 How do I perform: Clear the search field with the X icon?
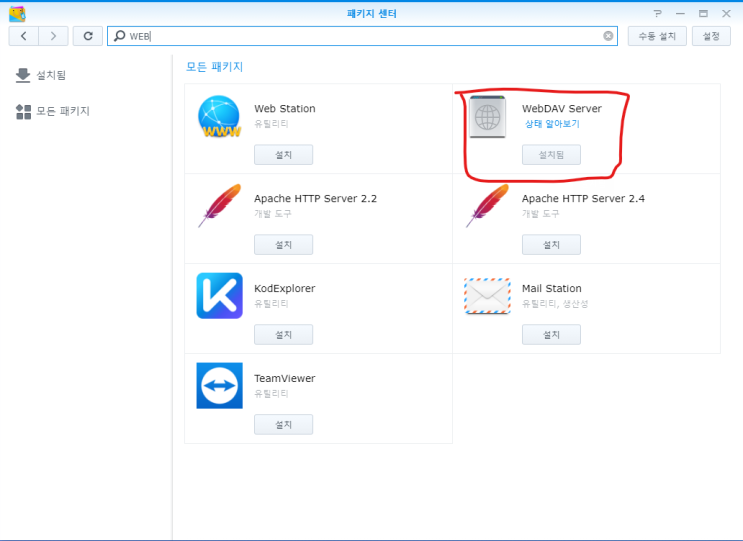click(608, 36)
